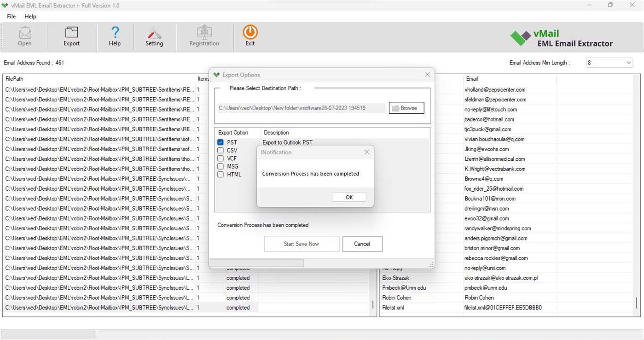644x340 pixels.
Task: Click the Start Save Now button
Action: pos(302,244)
